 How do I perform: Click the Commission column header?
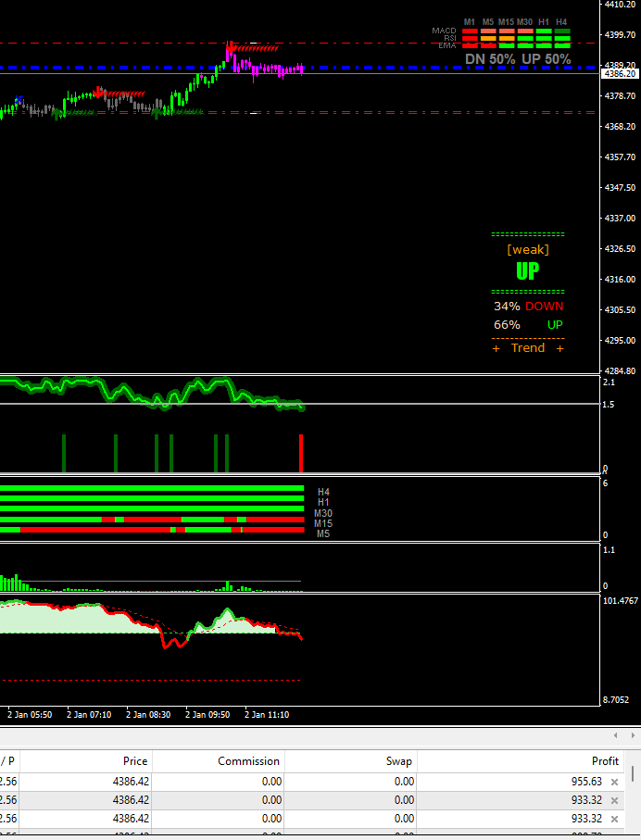point(248,761)
